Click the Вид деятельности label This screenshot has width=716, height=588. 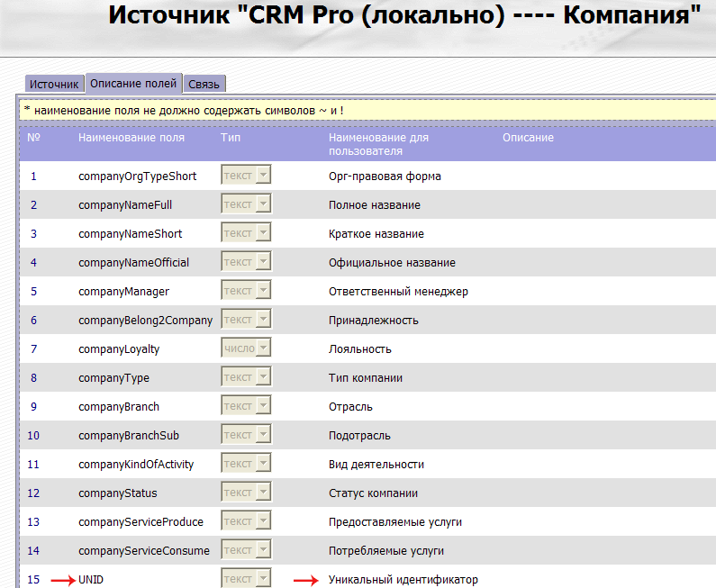pyautogui.click(x=376, y=464)
